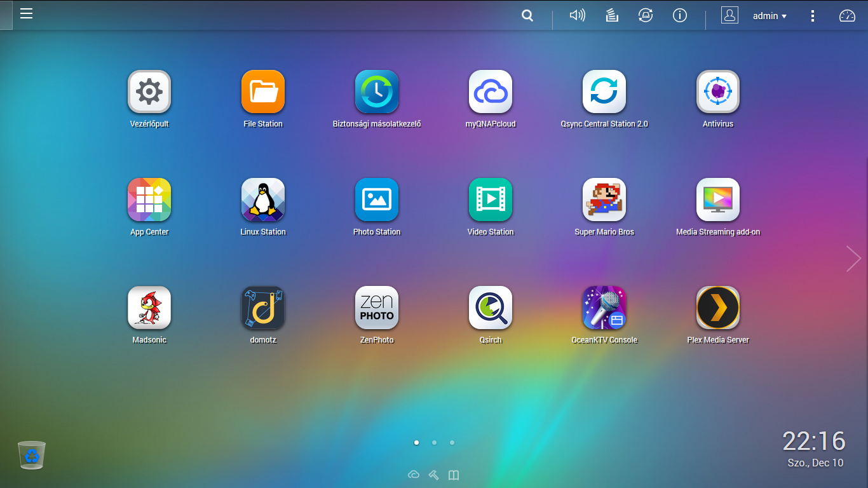Launch Plex Media Server
This screenshot has height=488, width=868.
tap(718, 307)
